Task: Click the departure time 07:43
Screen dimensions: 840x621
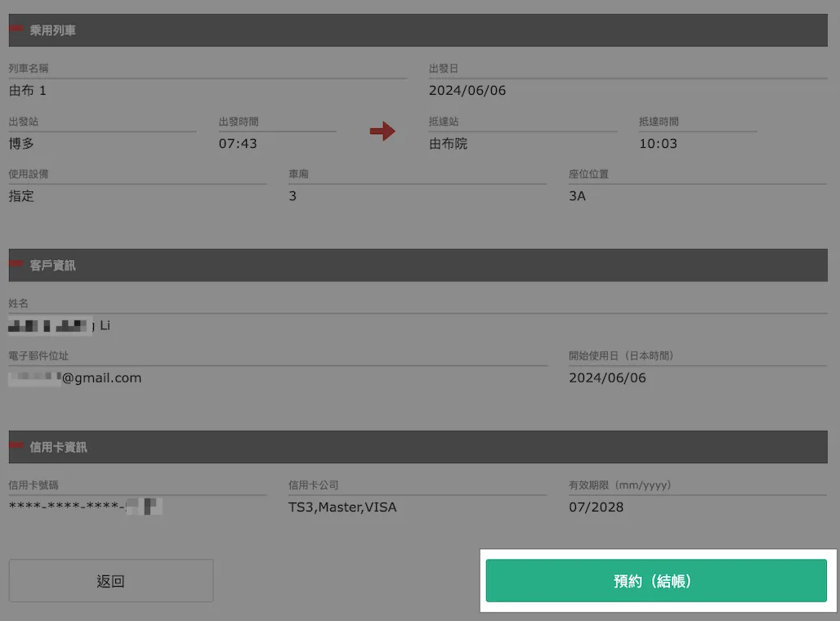Action: (x=238, y=144)
